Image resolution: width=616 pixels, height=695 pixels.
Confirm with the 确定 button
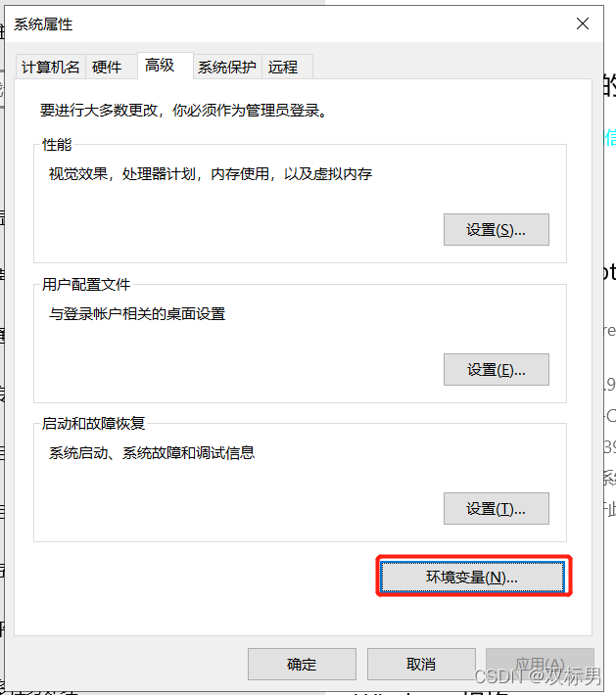point(302,664)
